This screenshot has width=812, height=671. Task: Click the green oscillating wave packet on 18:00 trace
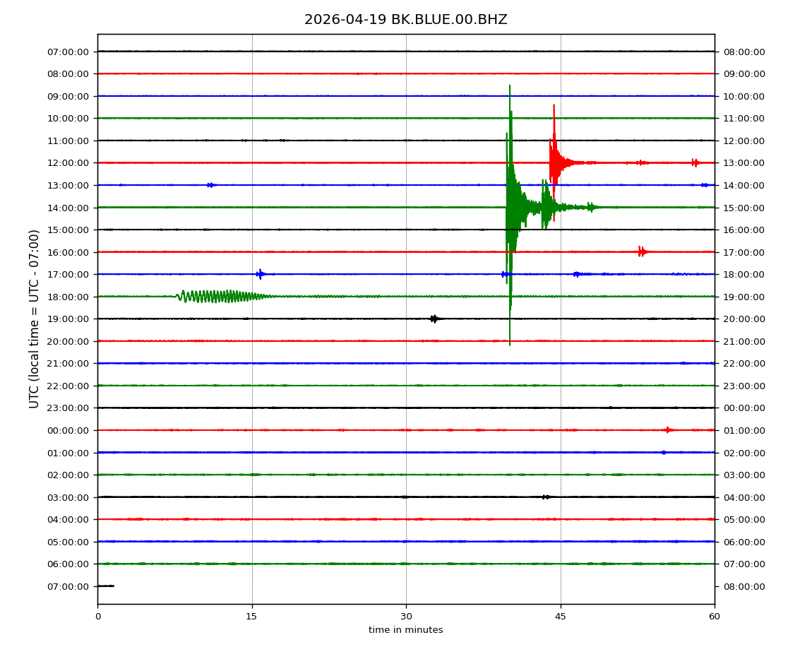[x=219, y=296]
